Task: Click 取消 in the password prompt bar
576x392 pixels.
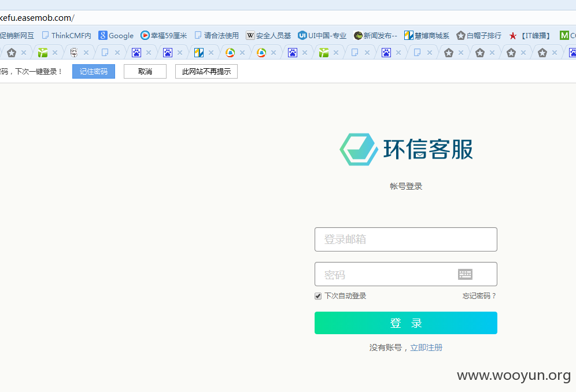Action: 145,71
